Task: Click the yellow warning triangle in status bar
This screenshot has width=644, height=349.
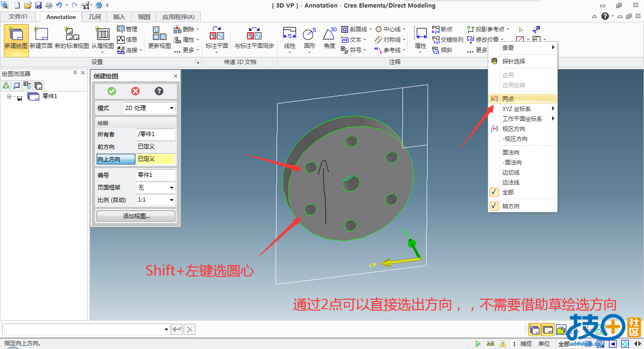Action: click(502, 344)
